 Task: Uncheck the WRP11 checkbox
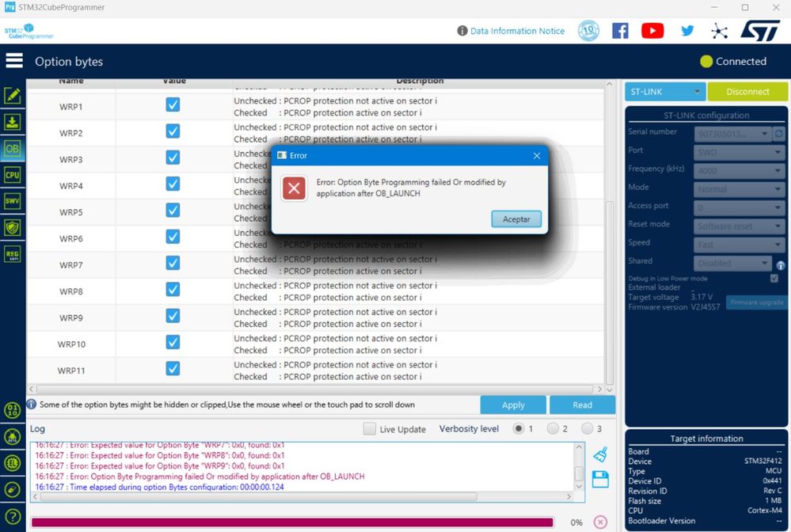tap(173, 369)
